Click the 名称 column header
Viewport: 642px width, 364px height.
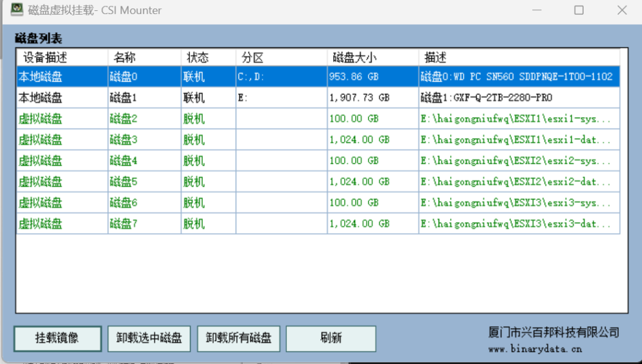coord(144,58)
